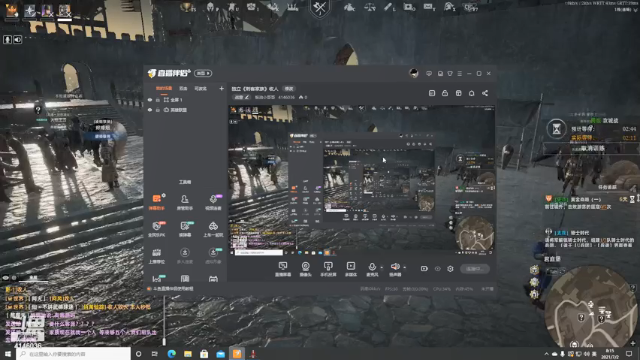Open the lottery tool in second tool row

tap(184, 229)
